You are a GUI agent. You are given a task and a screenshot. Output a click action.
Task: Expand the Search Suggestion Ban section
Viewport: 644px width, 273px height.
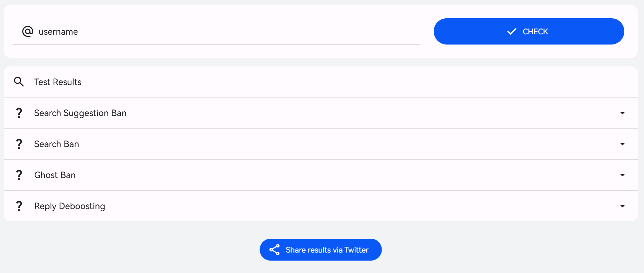[622, 113]
